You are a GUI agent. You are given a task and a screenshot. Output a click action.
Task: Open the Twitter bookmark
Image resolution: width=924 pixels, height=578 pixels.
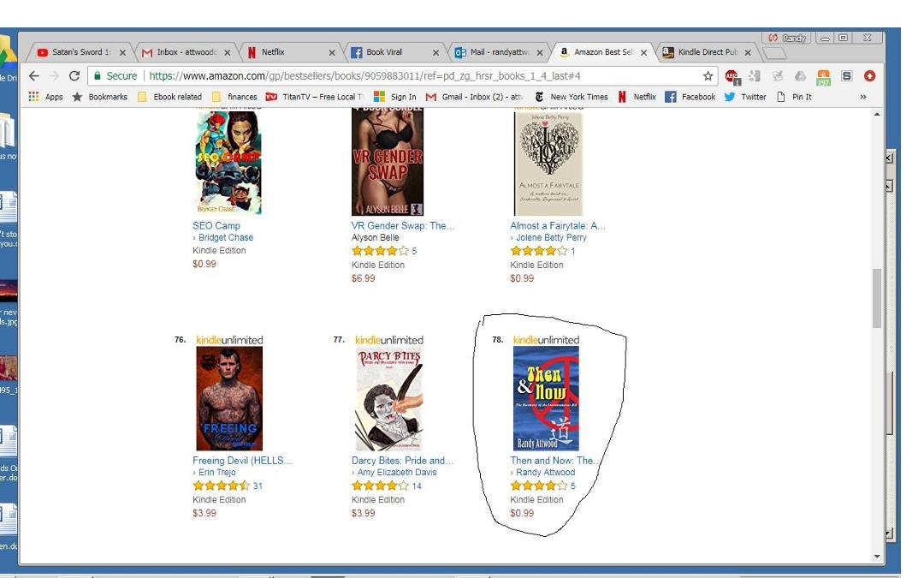pos(745,97)
